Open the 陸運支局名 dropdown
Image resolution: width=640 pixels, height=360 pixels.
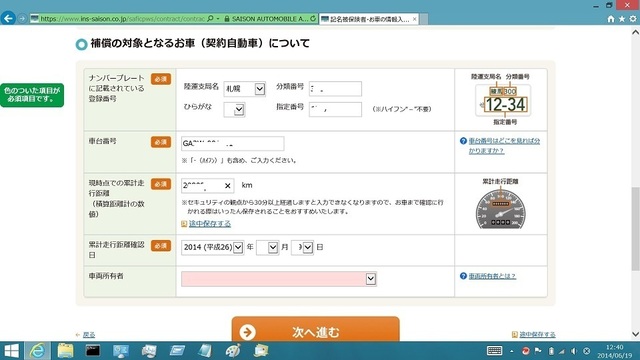244,89
